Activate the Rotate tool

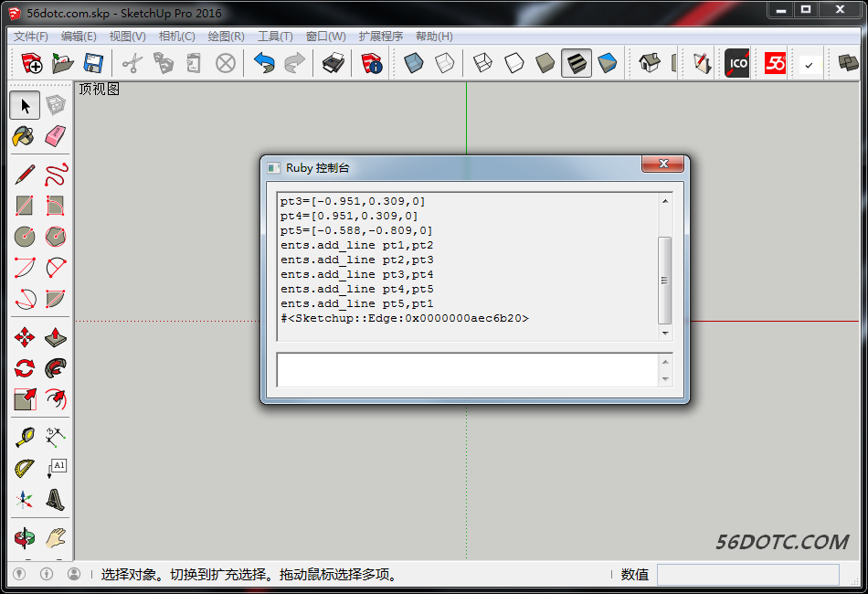coord(24,368)
